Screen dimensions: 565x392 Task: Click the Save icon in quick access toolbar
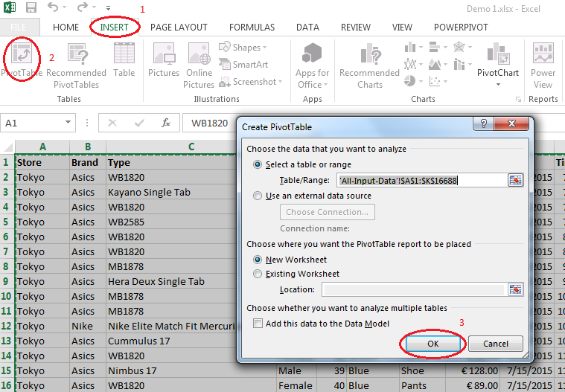pos(31,7)
